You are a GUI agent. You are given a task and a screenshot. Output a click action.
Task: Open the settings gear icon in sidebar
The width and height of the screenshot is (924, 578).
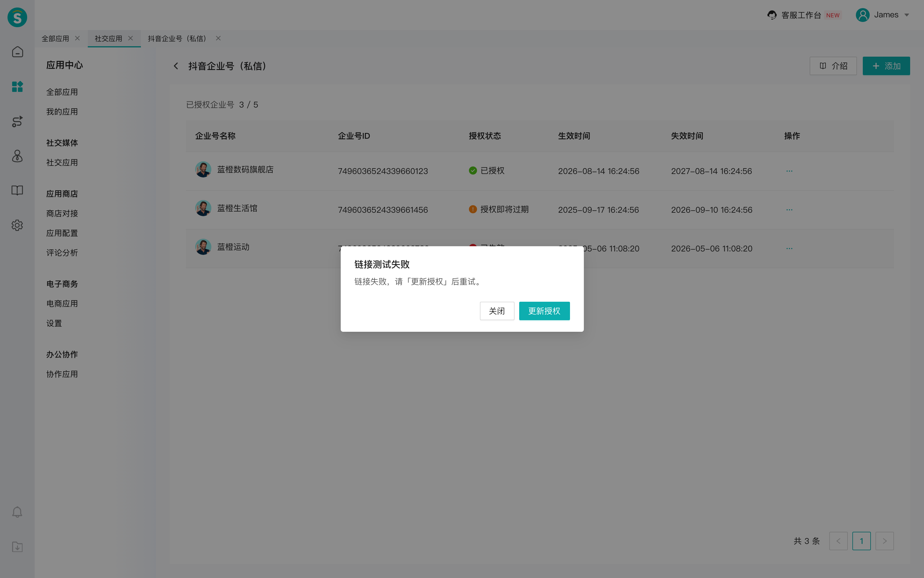(17, 225)
